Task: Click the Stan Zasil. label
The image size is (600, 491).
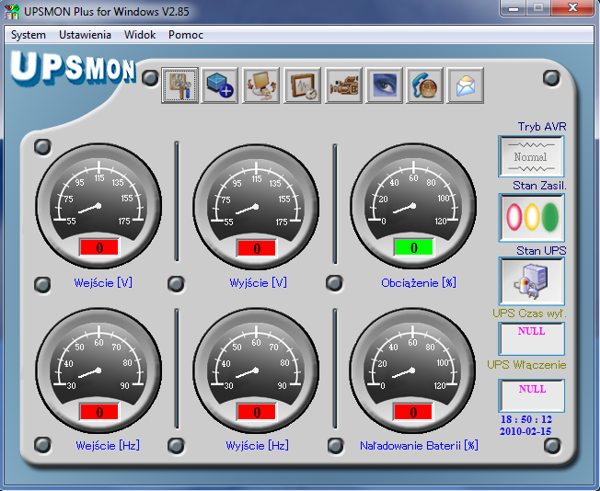Action: (539, 186)
